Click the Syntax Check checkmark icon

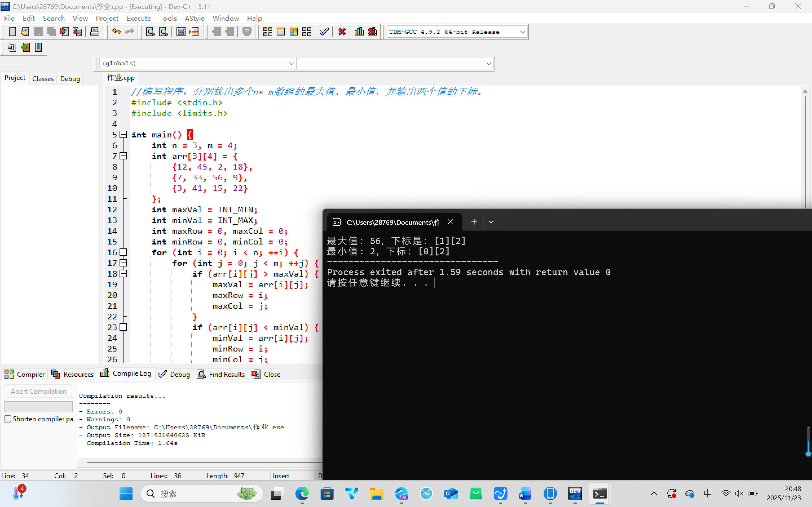[324, 32]
